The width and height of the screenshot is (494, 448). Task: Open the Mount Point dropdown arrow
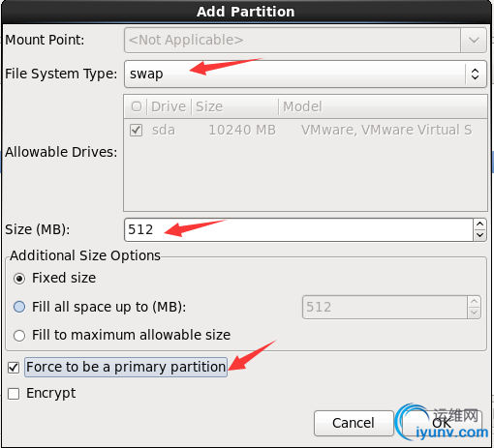[x=474, y=41]
